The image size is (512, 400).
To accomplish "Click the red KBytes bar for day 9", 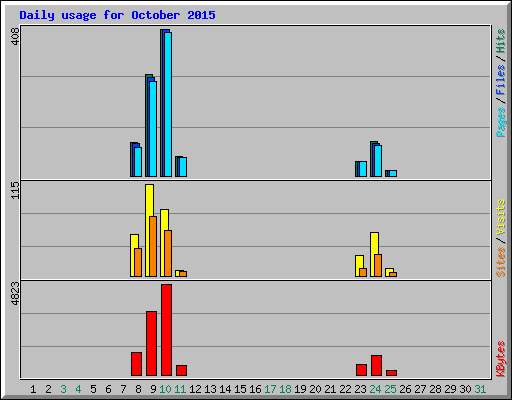I will point(151,344).
